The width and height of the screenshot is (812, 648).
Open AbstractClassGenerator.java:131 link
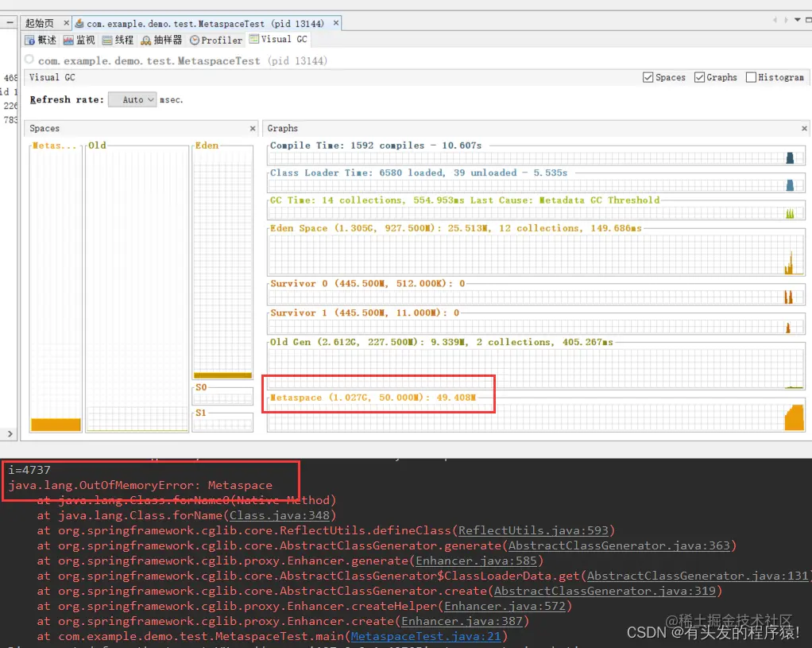(697, 576)
